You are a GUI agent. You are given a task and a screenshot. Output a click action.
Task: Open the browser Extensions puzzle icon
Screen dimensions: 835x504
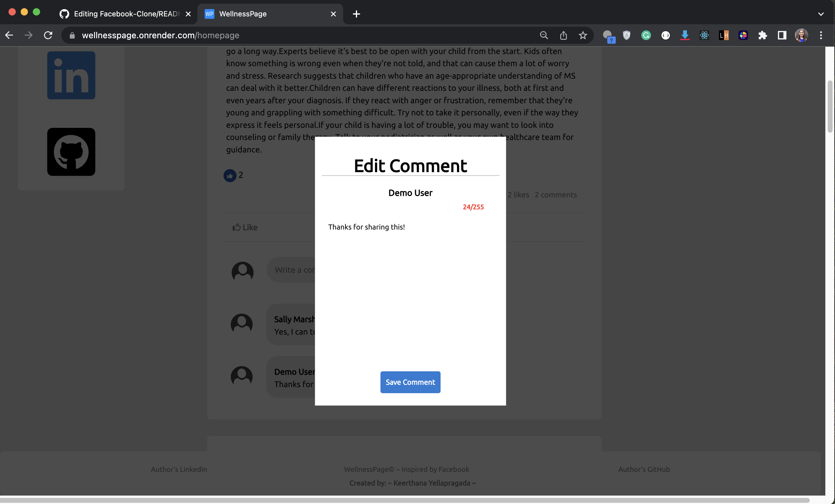[x=762, y=35]
